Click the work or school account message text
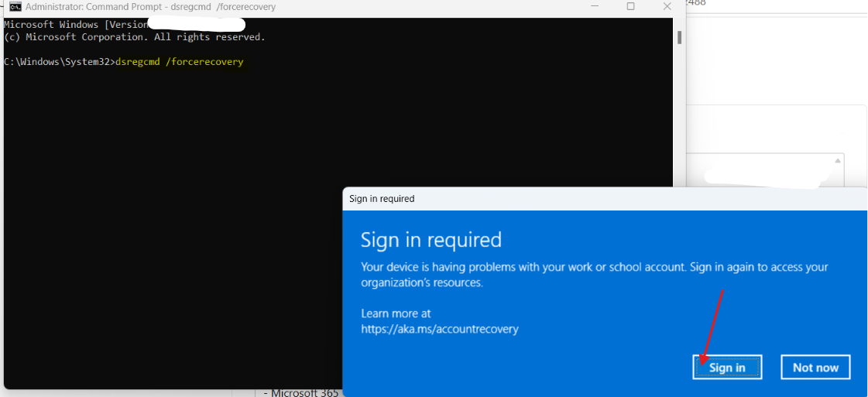 (594, 275)
